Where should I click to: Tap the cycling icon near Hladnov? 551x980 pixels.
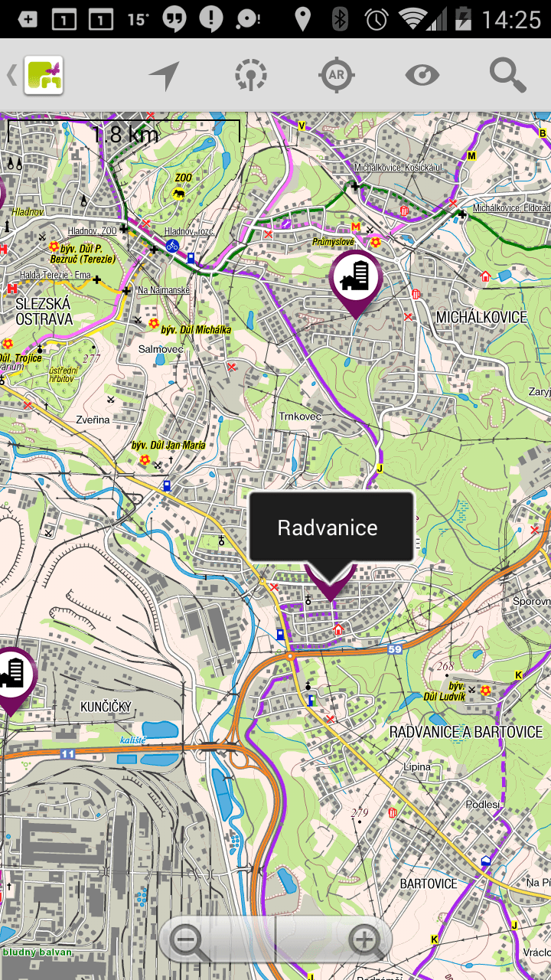coord(172,246)
